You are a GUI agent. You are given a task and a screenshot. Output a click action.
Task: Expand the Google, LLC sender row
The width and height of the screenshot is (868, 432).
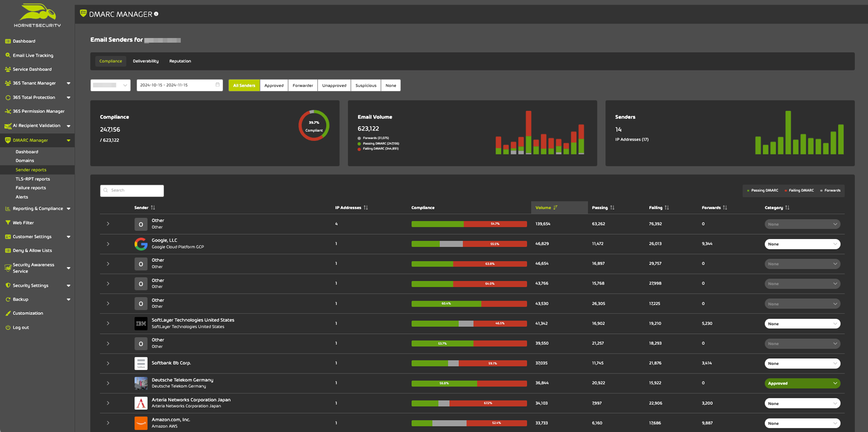(108, 244)
